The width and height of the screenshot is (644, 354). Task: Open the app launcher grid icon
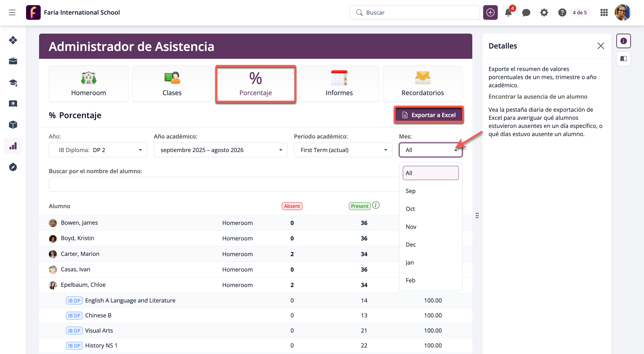click(604, 12)
